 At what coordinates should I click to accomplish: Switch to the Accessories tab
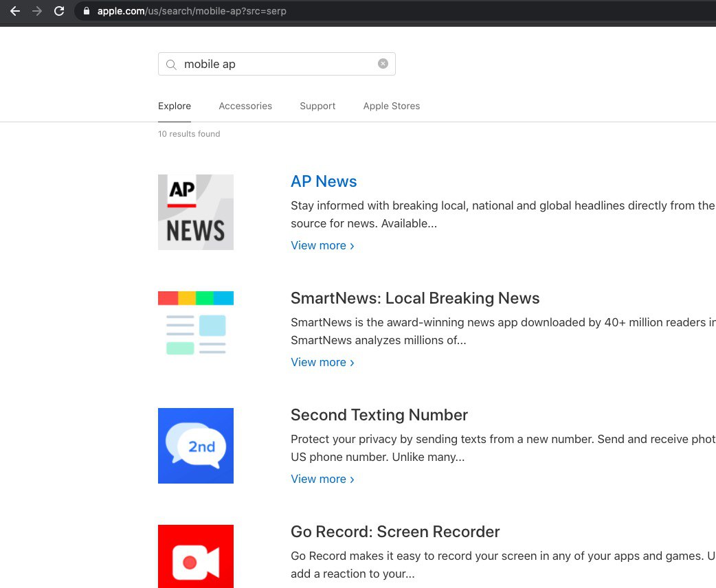tap(245, 106)
